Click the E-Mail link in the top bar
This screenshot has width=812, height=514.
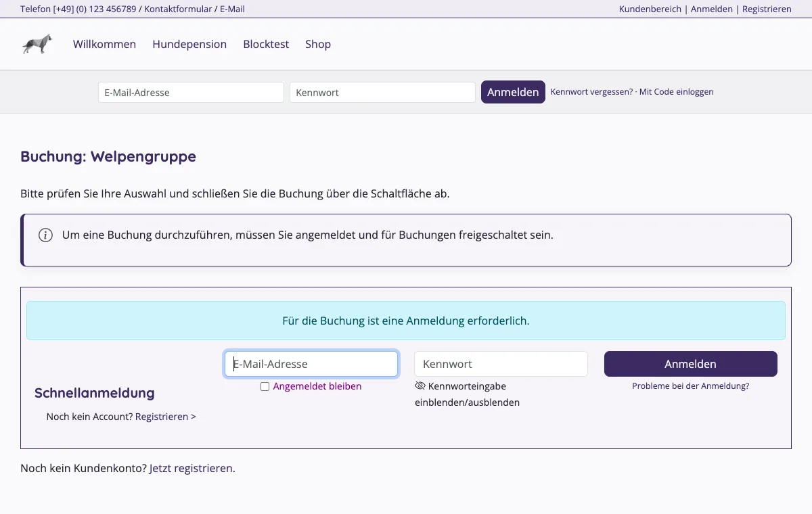[x=232, y=9]
